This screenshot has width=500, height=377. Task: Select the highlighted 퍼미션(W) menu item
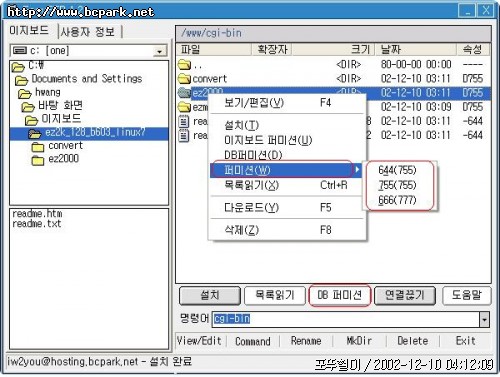[285, 170]
